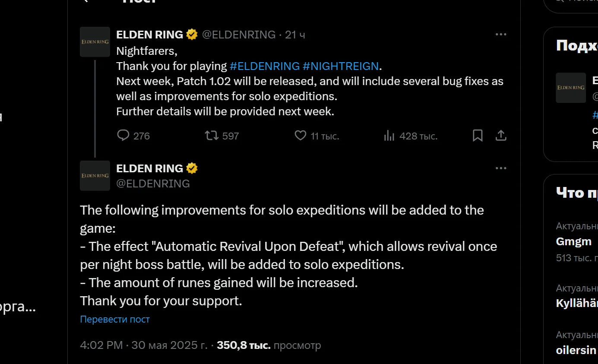Open the ELDEN RING avatar on the first post

click(95, 42)
